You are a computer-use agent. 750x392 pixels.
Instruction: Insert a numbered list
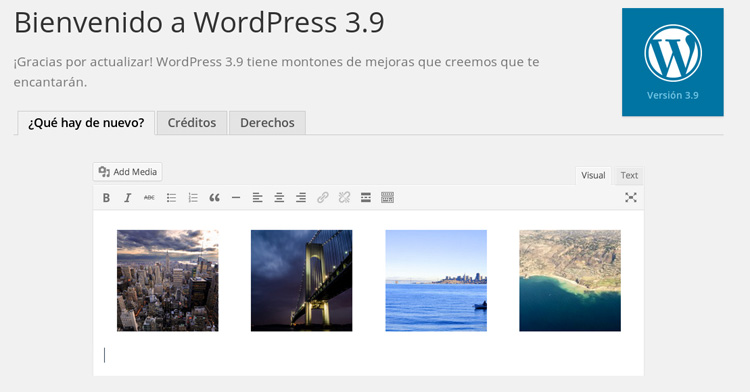click(193, 197)
